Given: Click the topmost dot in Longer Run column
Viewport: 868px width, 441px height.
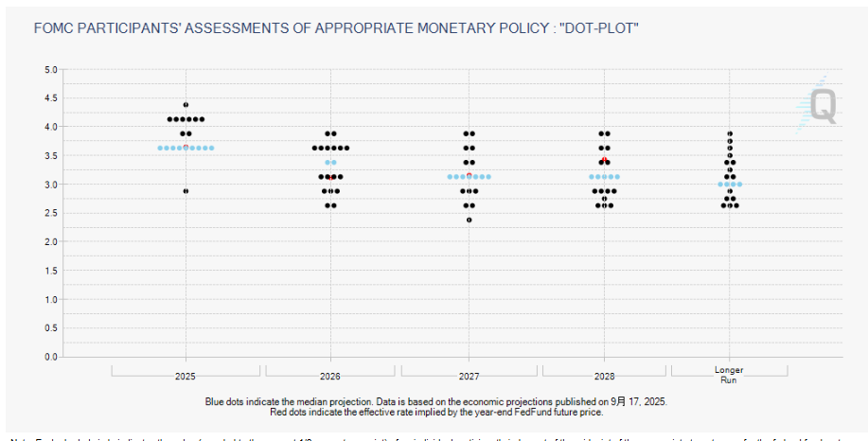Looking at the screenshot, I should pos(729,133).
